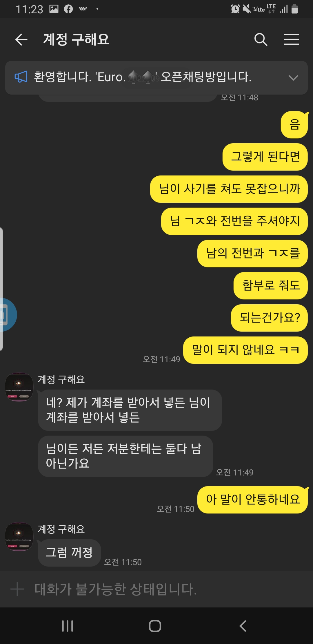The height and width of the screenshot is (644, 313).
Task: Tap the Android home button
Action: tap(155, 626)
